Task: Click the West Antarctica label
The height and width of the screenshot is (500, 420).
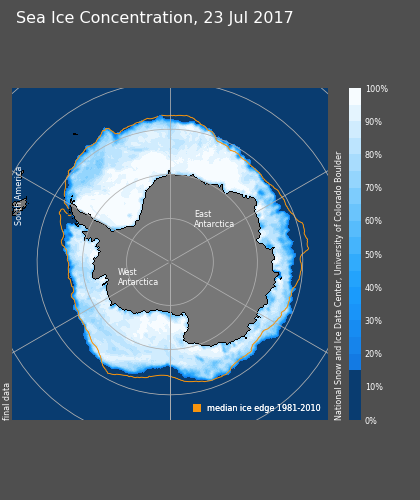Action: (x=138, y=277)
